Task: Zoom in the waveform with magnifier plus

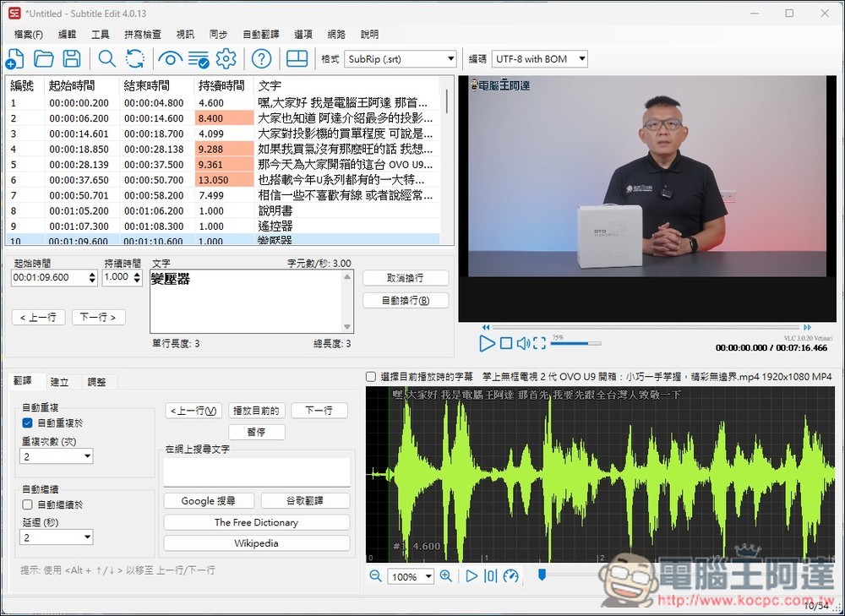Action: pyautogui.click(x=445, y=576)
